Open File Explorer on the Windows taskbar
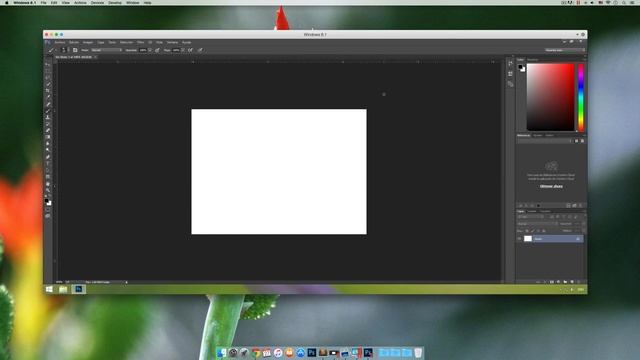Viewport: 640px width, 360px height. 63,289
